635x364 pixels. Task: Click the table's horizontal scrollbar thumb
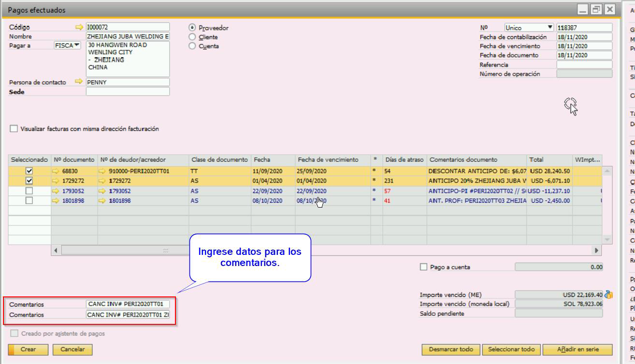coord(166,251)
